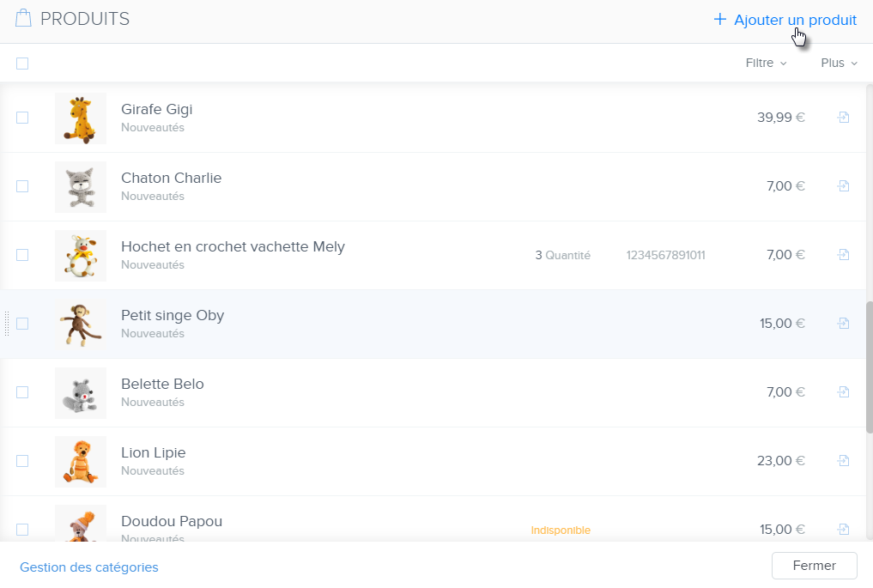Open the Lion Lipie product name

(153, 452)
